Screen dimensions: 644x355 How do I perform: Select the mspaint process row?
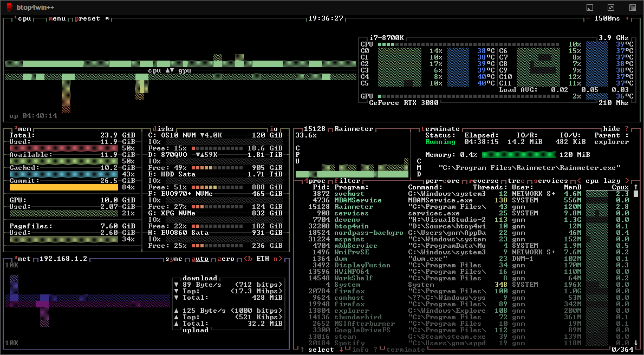click(x=463, y=239)
